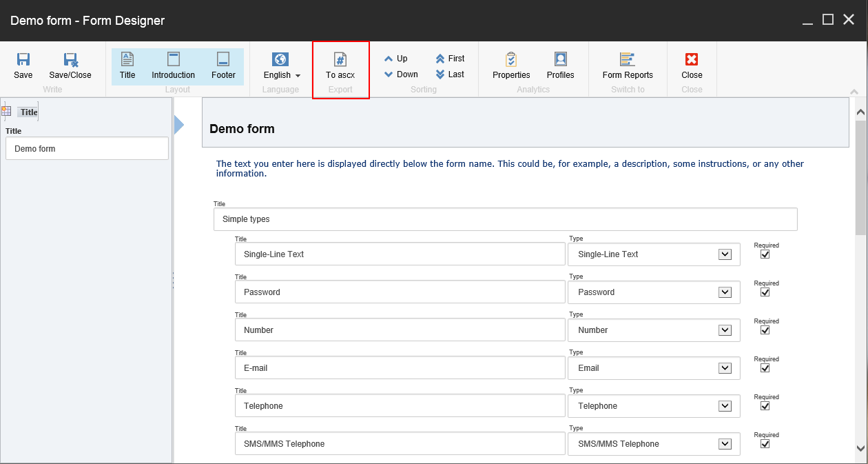Click the Demo form title input
The width and height of the screenshot is (868, 464).
87,148
